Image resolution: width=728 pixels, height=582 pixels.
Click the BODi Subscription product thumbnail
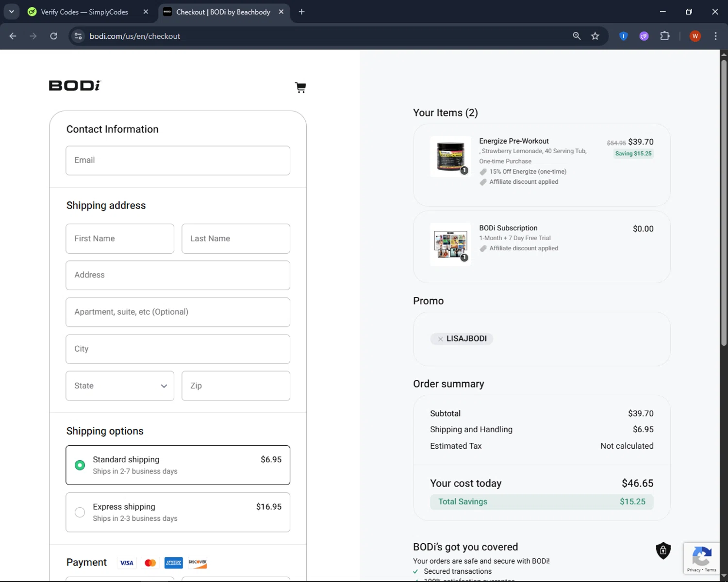coord(450,244)
